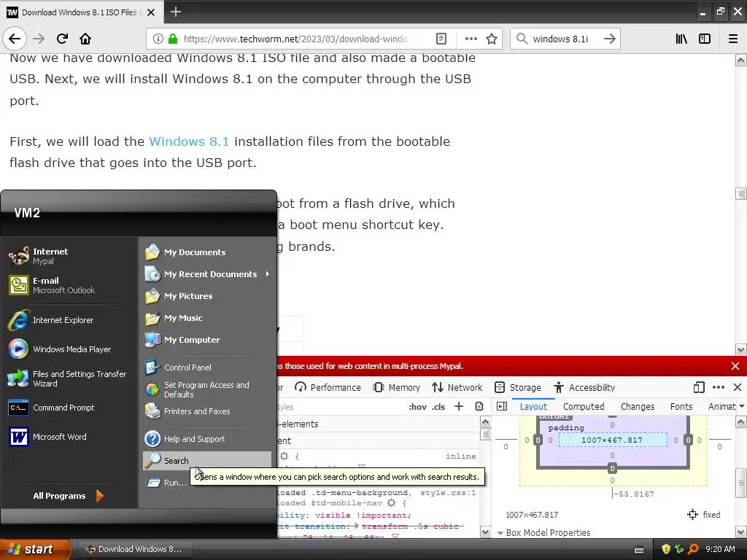Open Files and Settings Transfer Wizard

(x=67, y=378)
